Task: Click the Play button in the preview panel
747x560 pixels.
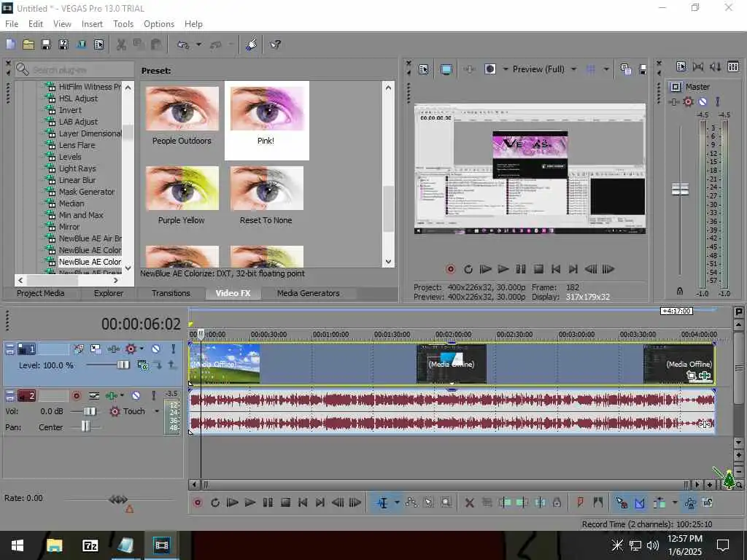Action: click(x=503, y=269)
